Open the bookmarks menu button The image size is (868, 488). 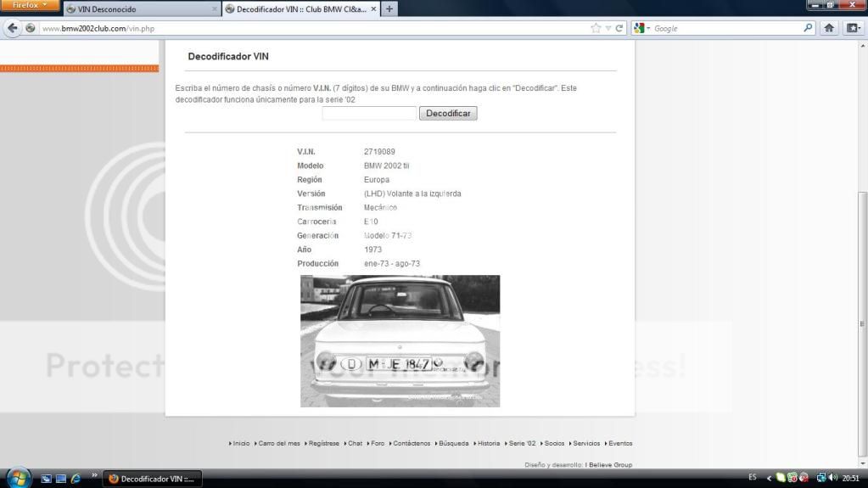click(853, 28)
